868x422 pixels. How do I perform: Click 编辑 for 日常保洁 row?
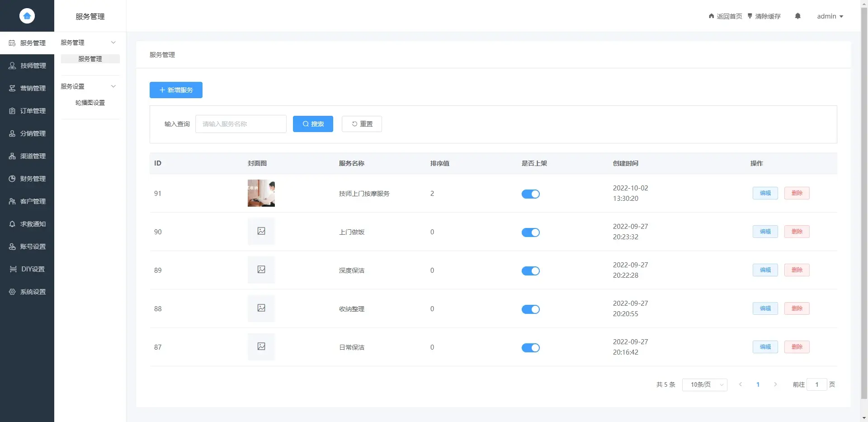pos(765,347)
